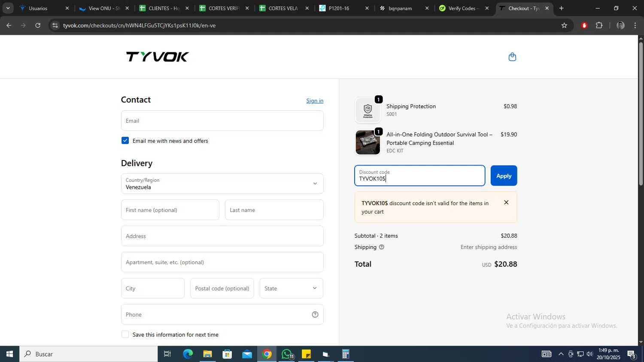
Task: Open the Country/Region dropdown
Action: (222, 184)
